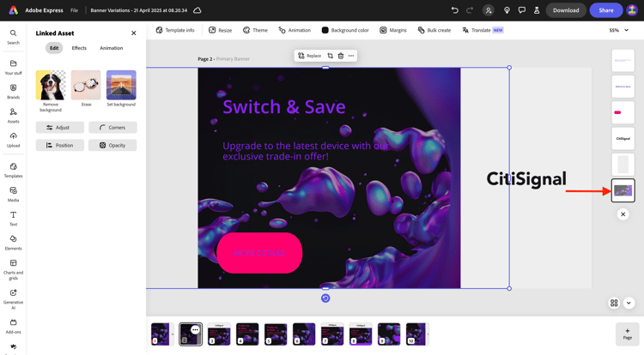Open Bulk create
The height and width of the screenshot is (355, 644).
tap(434, 30)
